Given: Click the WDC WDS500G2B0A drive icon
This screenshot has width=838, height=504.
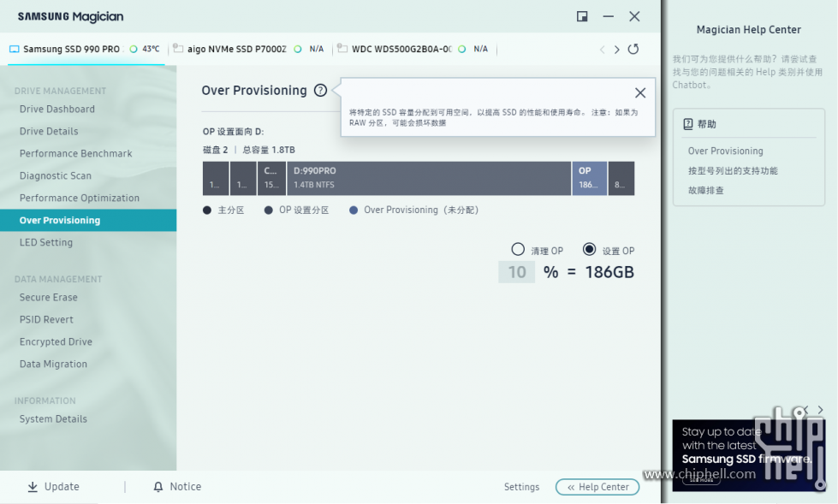Looking at the screenshot, I should click(342, 49).
